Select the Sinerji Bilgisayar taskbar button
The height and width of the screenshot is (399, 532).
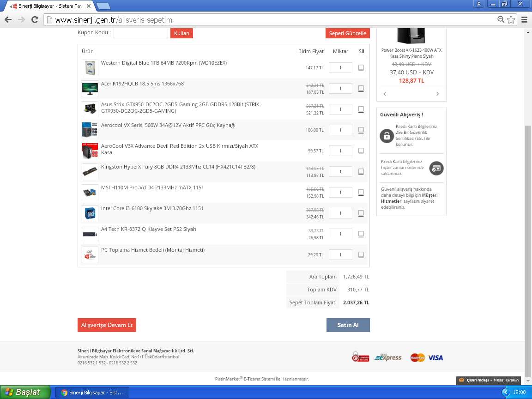pyautogui.click(x=92, y=393)
